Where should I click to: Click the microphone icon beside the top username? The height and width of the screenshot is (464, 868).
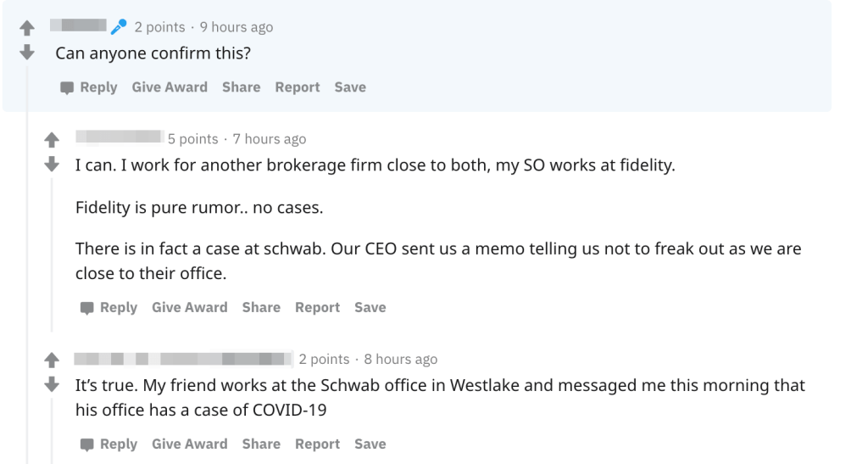click(120, 27)
